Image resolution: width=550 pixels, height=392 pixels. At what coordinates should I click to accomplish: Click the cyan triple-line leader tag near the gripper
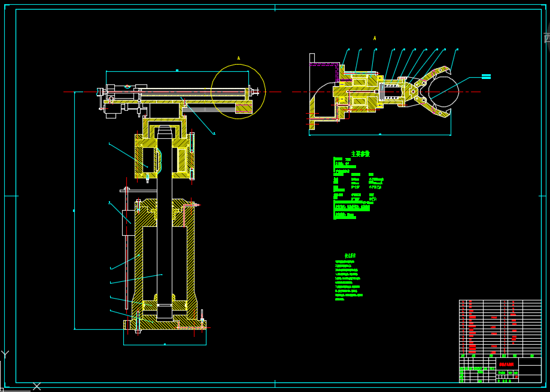486,77
